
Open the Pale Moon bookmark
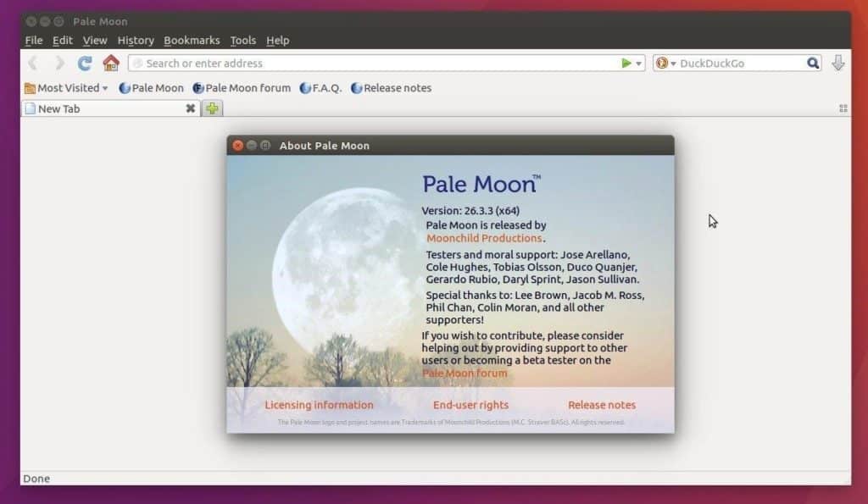point(151,88)
